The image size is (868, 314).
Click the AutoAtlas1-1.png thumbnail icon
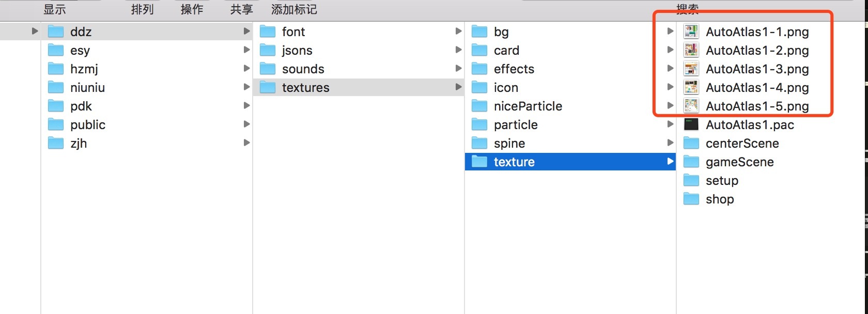(x=691, y=32)
